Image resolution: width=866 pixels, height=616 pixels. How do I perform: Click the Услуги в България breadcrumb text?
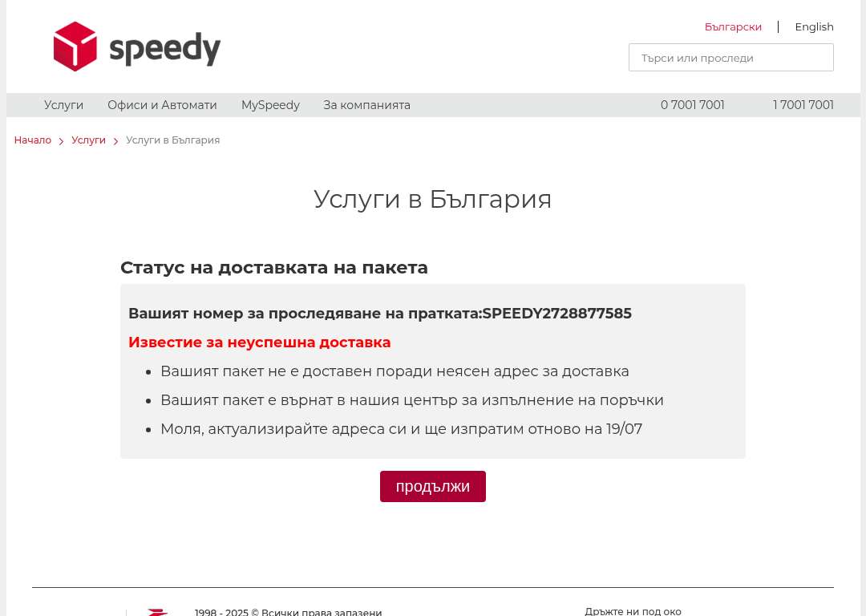point(173,140)
